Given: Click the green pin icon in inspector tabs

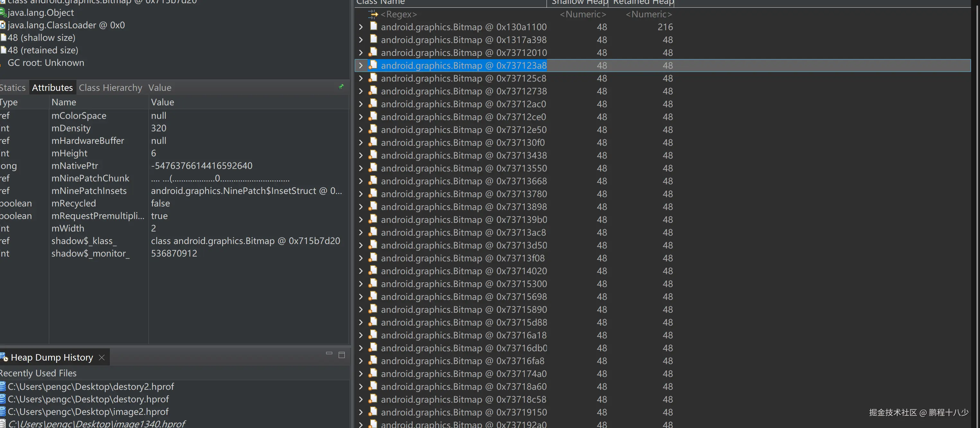Looking at the screenshot, I should pos(341,87).
